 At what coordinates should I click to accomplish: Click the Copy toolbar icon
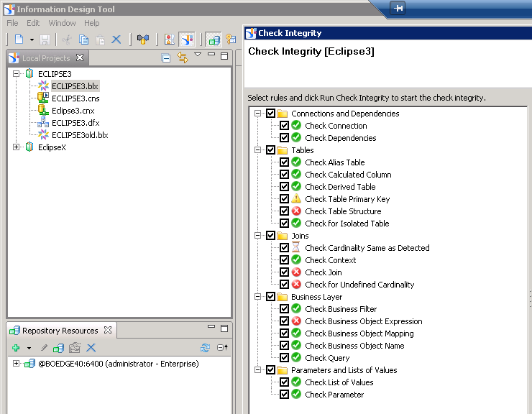click(x=83, y=40)
